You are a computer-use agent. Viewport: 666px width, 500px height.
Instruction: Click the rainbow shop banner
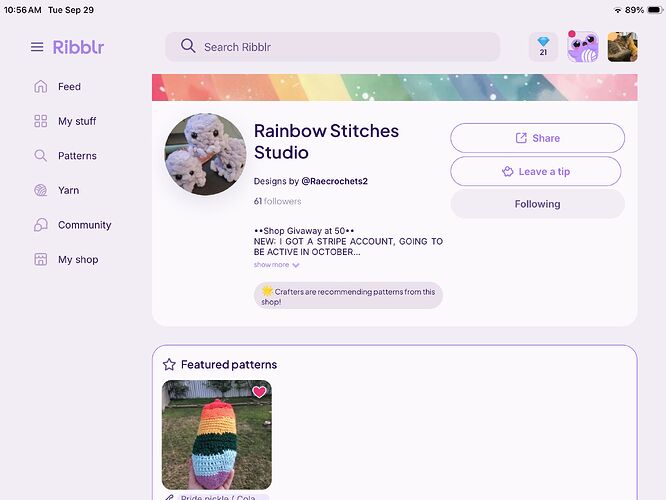point(395,88)
